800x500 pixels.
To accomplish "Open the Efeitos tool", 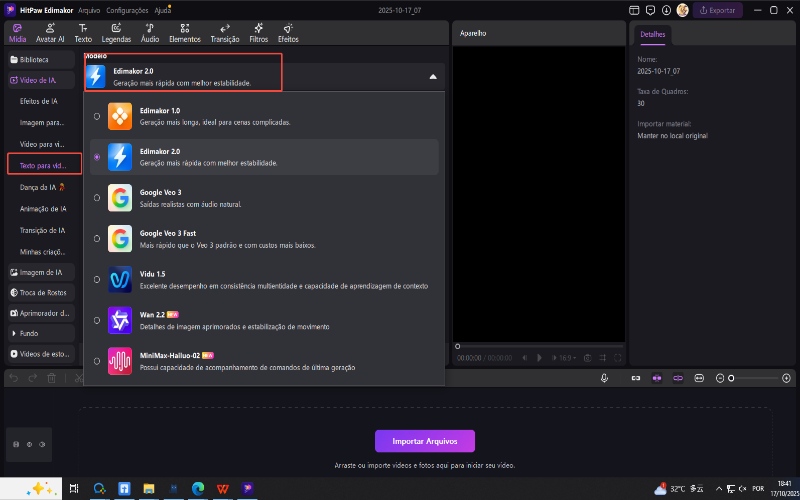I will click(x=288, y=33).
